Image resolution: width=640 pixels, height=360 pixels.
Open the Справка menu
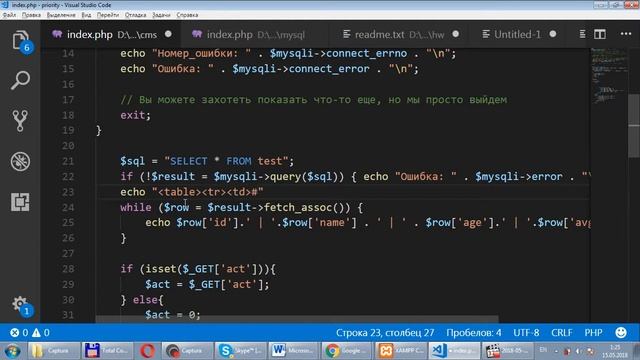[187, 15]
